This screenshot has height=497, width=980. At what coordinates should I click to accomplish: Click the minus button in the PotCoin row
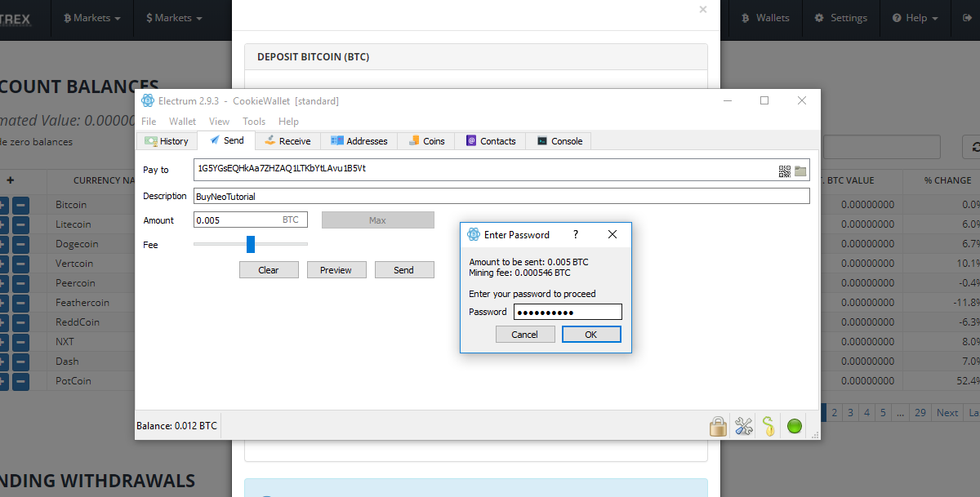point(21,381)
